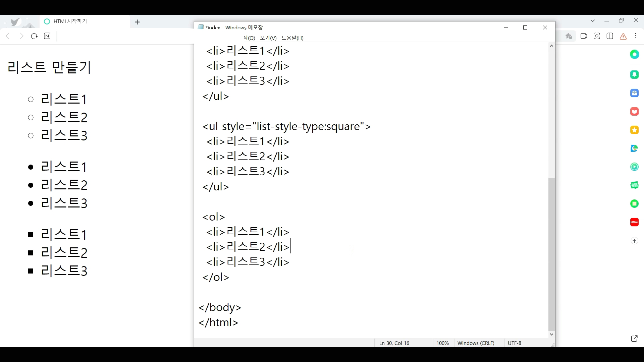Viewport: 644px width, 362px height.
Task: Reload the page with refresh button
Action: [34, 36]
